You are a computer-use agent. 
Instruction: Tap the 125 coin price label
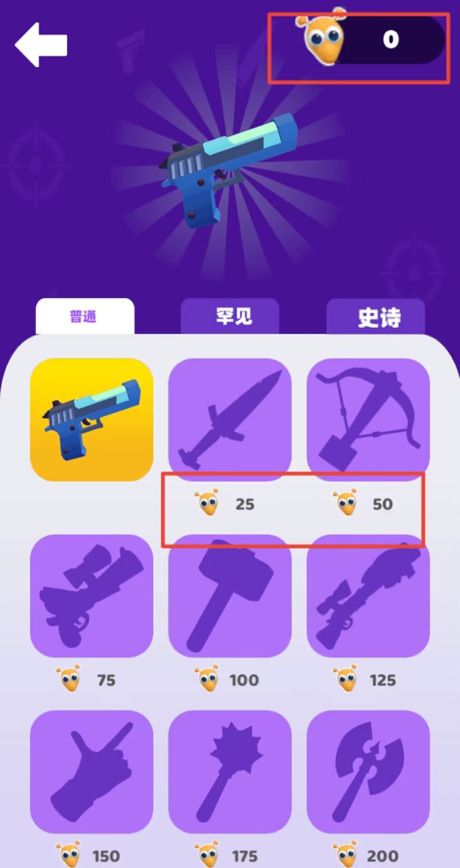pos(383,680)
